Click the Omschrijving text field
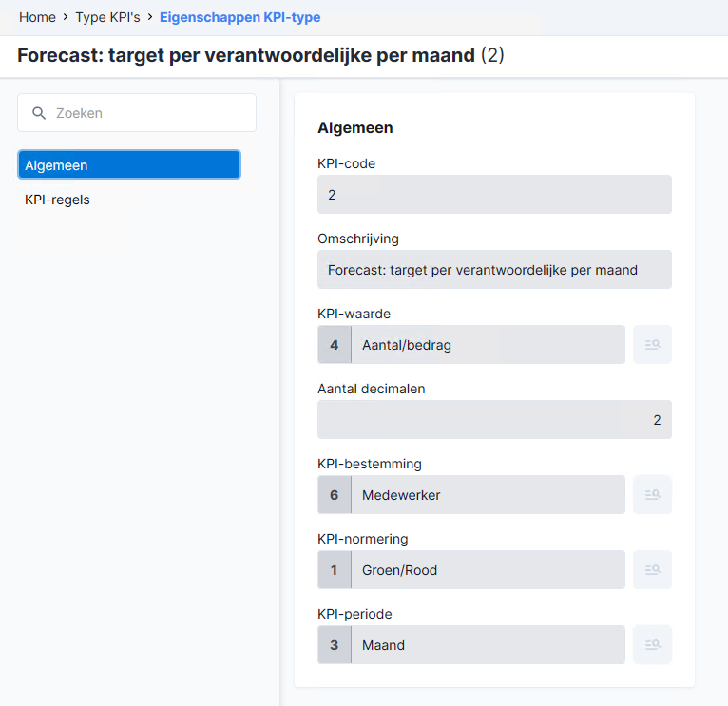Viewport: 728px width, 706px height. pos(494,270)
